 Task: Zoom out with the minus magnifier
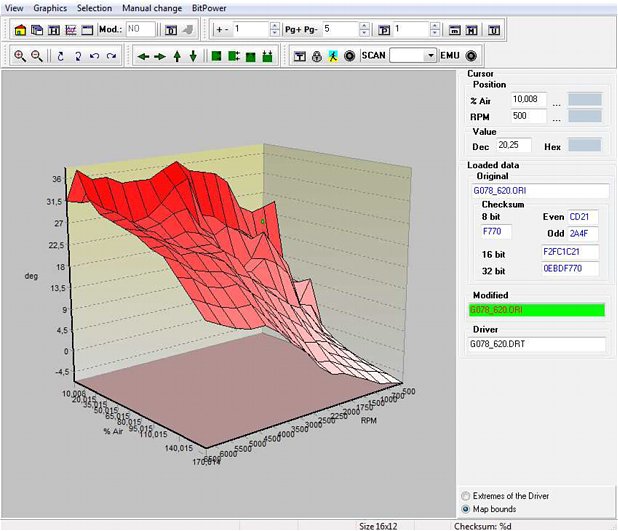pos(37,56)
